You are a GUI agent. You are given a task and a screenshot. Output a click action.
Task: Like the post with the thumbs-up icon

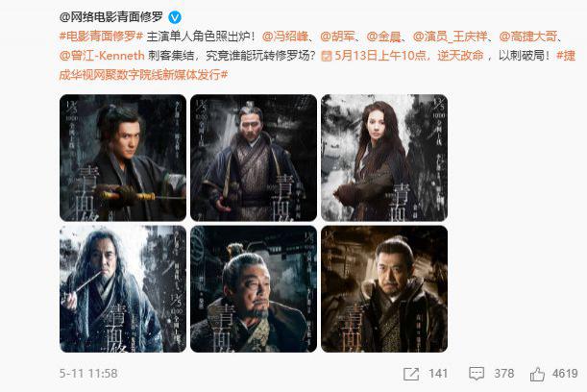click(x=537, y=374)
